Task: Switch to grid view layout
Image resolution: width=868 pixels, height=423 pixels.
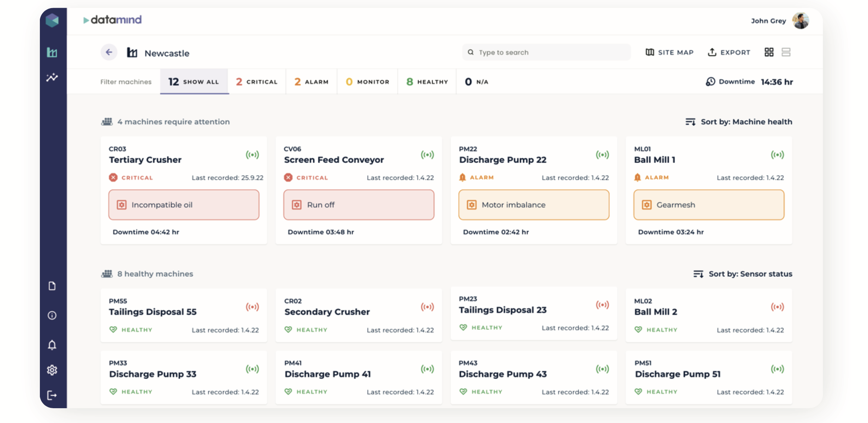Action: pyautogui.click(x=769, y=52)
